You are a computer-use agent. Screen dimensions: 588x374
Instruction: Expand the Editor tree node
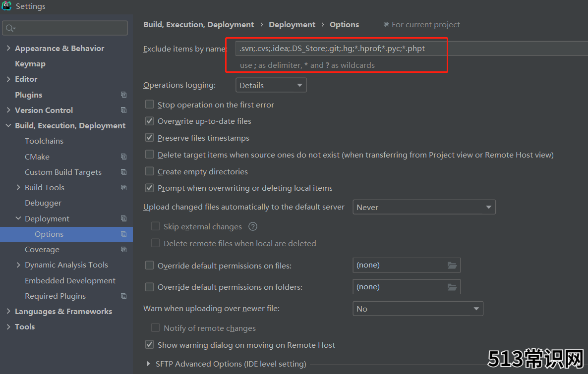click(8, 79)
